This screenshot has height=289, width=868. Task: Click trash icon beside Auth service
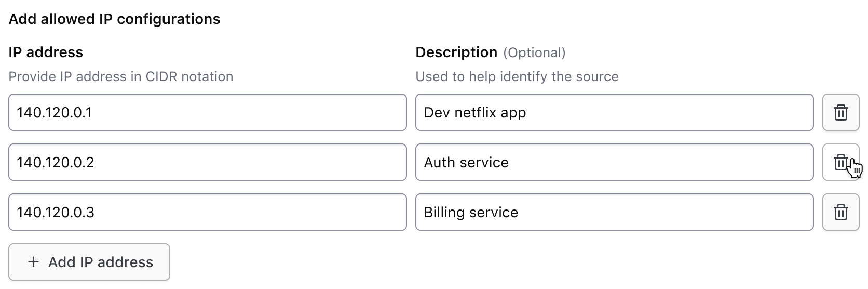(x=840, y=162)
